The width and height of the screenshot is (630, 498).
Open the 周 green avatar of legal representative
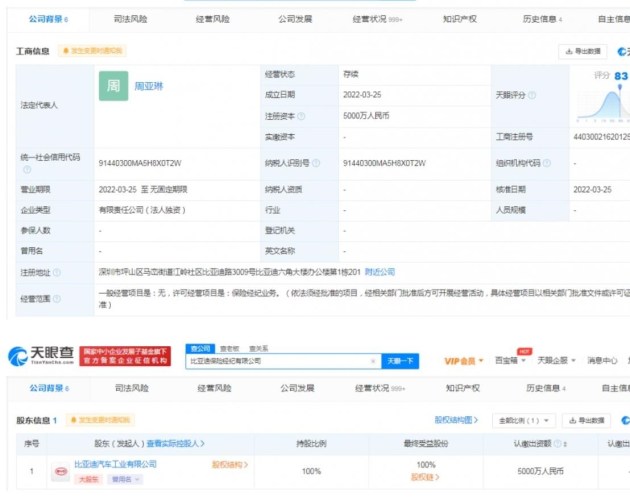pos(114,86)
